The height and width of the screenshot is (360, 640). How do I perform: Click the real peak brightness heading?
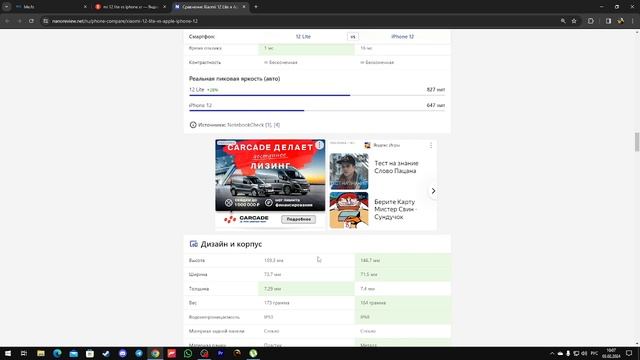point(234,79)
